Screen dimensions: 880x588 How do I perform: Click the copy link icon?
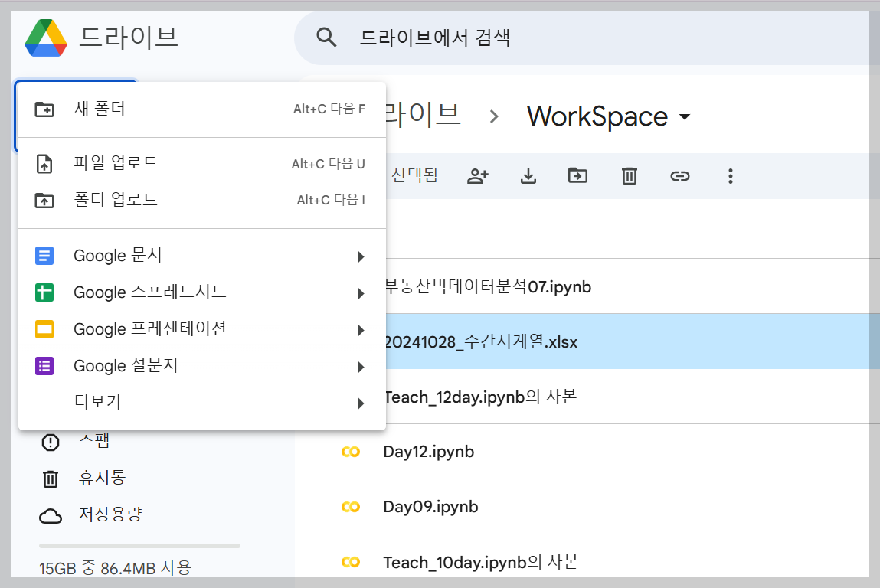[679, 176]
